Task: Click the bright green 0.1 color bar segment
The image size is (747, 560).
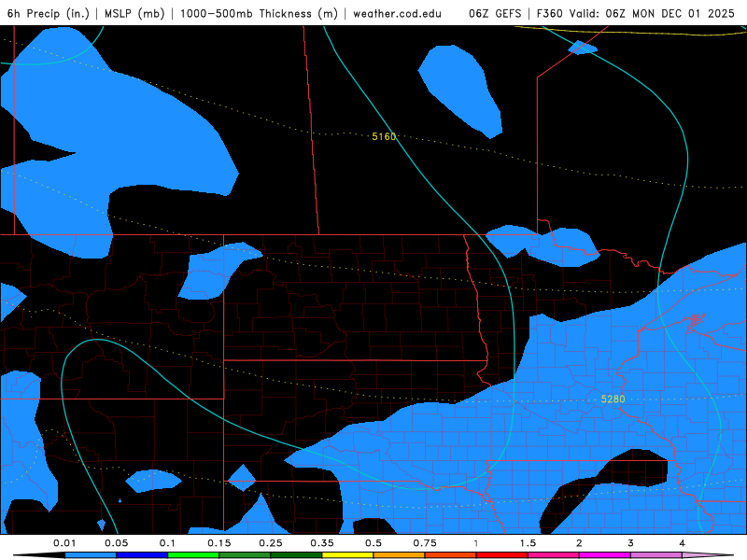Action: pyautogui.click(x=193, y=555)
